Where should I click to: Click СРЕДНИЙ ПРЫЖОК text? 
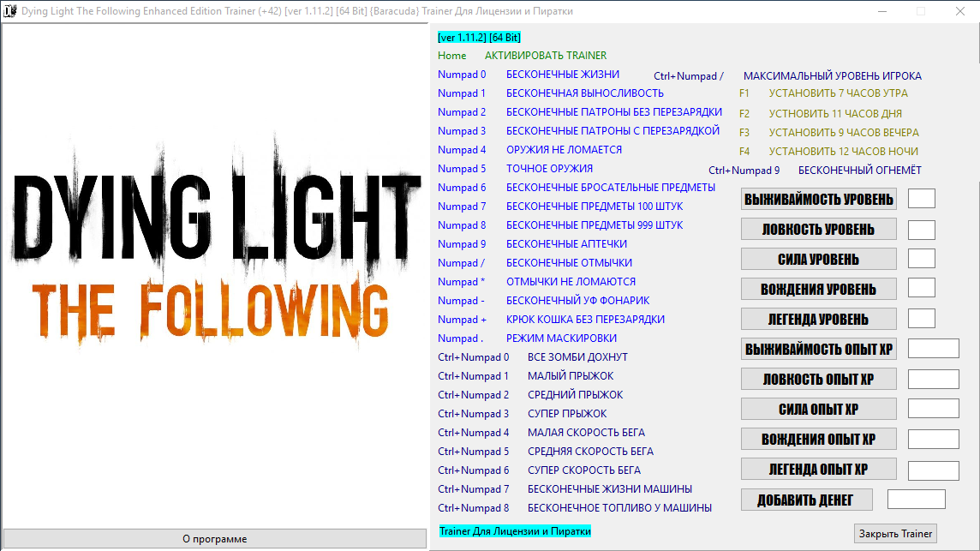[575, 395]
